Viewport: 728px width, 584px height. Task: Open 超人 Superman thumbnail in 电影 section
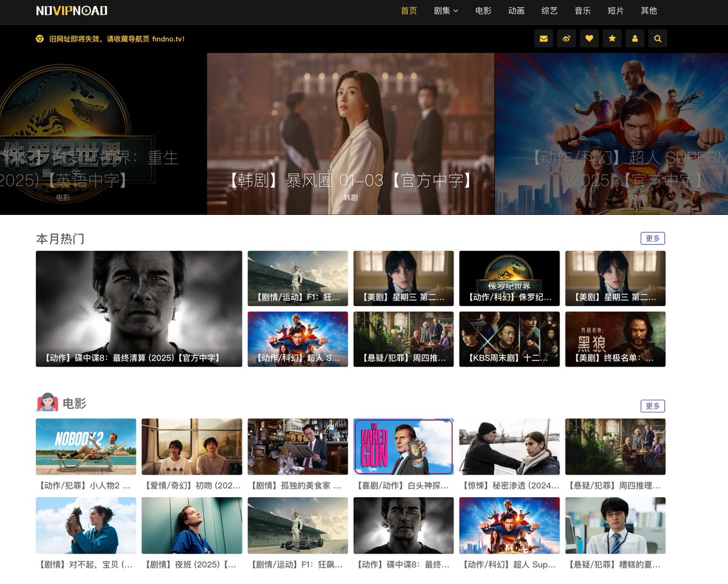[x=510, y=526]
